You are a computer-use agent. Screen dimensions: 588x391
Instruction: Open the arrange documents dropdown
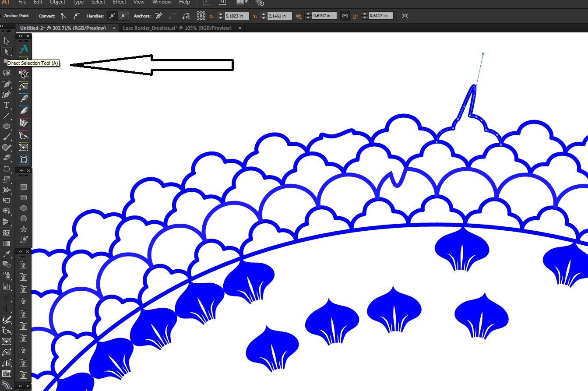point(242,2)
